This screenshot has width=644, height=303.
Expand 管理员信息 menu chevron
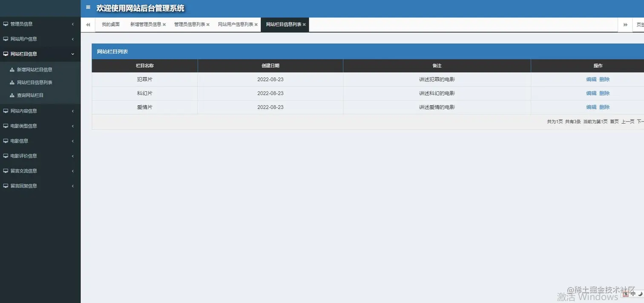tap(73, 24)
